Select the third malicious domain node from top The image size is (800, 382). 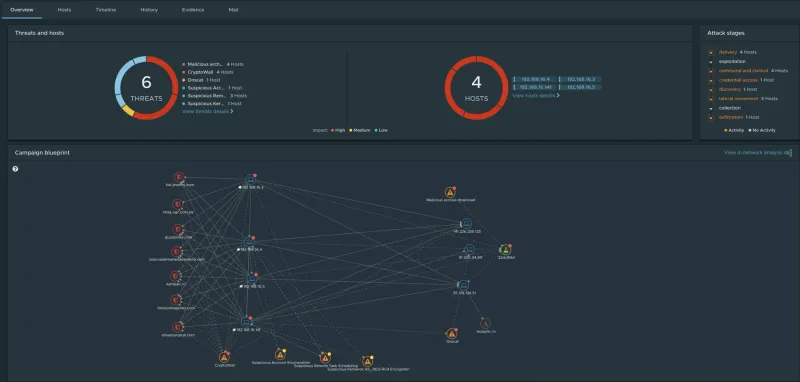click(178, 229)
